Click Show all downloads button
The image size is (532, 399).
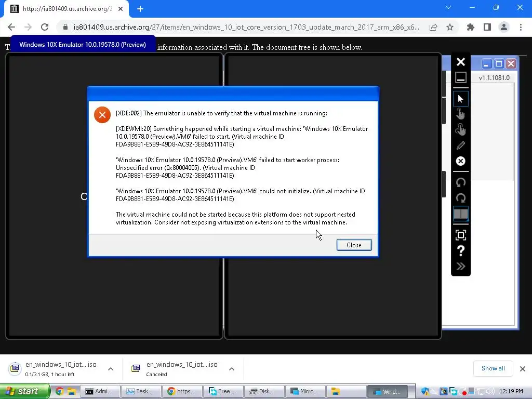(x=493, y=368)
